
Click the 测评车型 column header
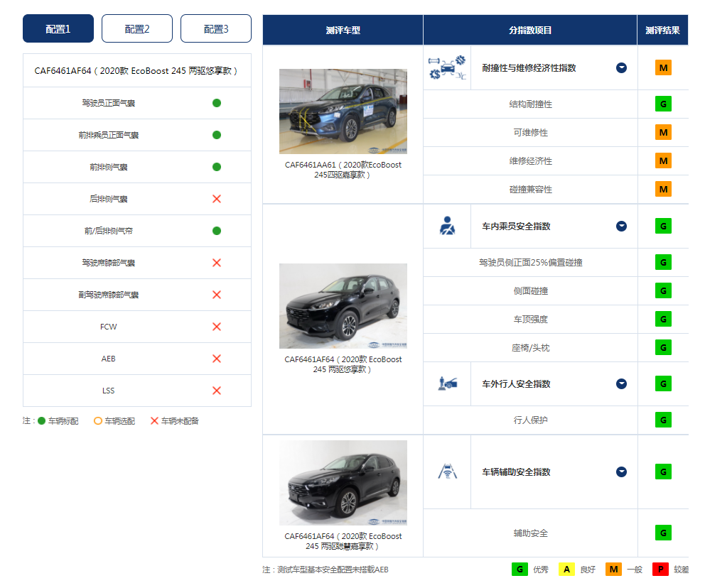pos(343,30)
